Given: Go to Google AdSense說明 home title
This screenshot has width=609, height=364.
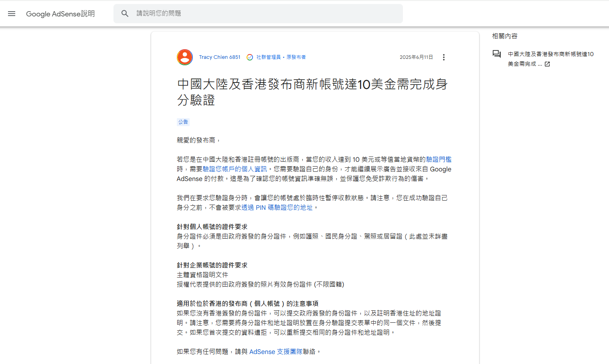Looking at the screenshot, I should (x=61, y=14).
